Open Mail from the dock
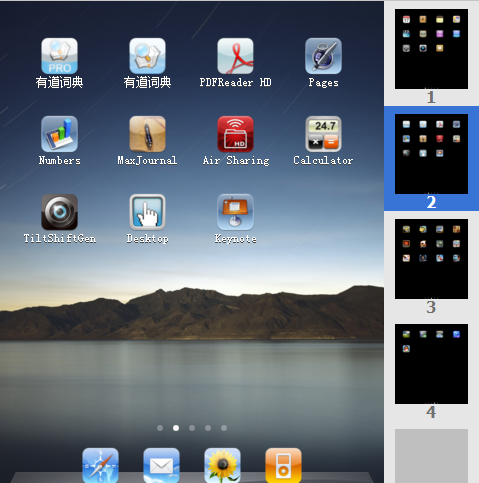 point(161,465)
